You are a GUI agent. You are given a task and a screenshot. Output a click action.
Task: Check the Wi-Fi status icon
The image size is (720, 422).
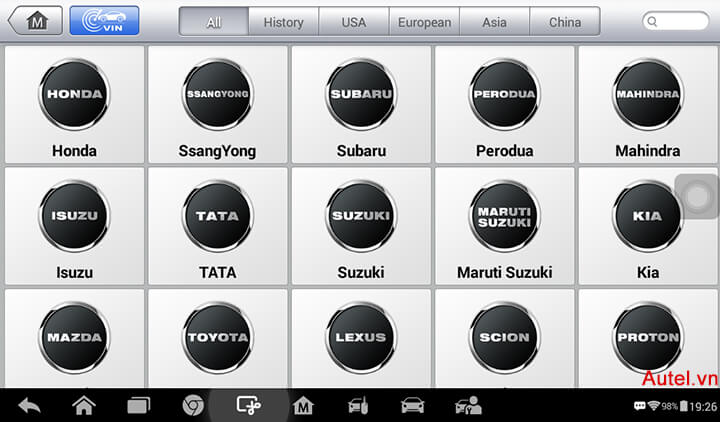654,406
